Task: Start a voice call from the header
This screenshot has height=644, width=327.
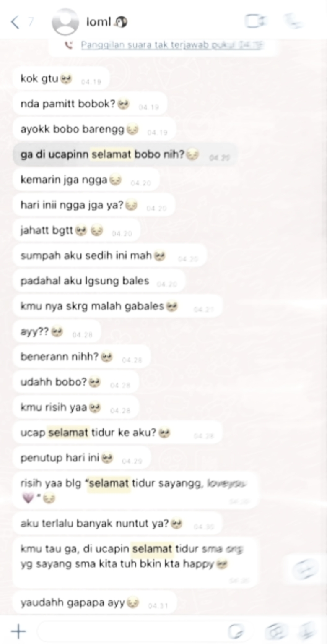Action: [293, 21]
